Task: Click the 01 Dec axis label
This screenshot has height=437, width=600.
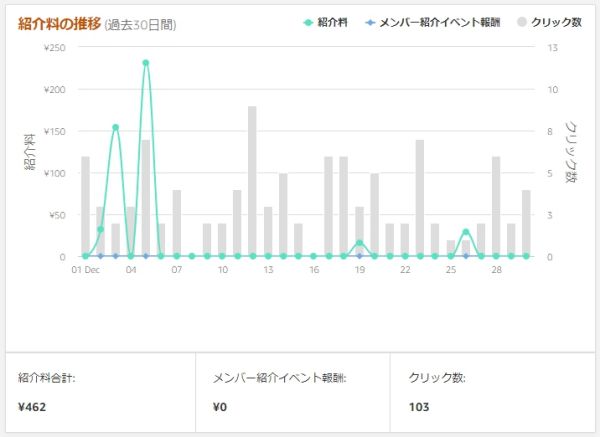Action: tap(86, 270)
